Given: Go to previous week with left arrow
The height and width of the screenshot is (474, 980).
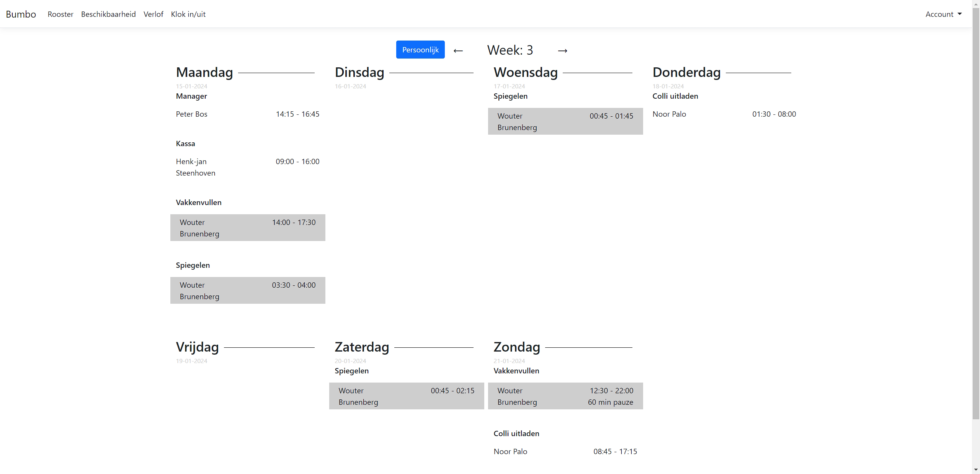Looking at the screenshot, I should pos(458,50).
